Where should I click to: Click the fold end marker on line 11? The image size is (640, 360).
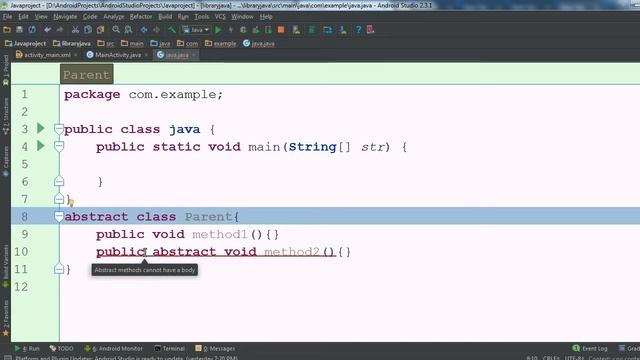point(59,269)
